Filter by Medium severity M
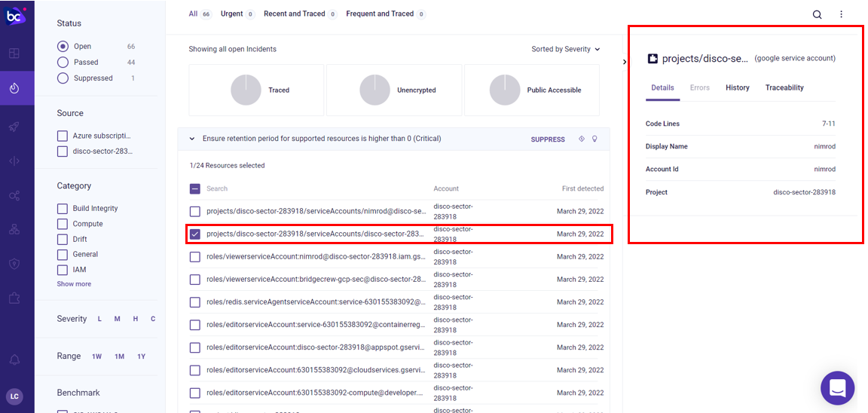 118,319
